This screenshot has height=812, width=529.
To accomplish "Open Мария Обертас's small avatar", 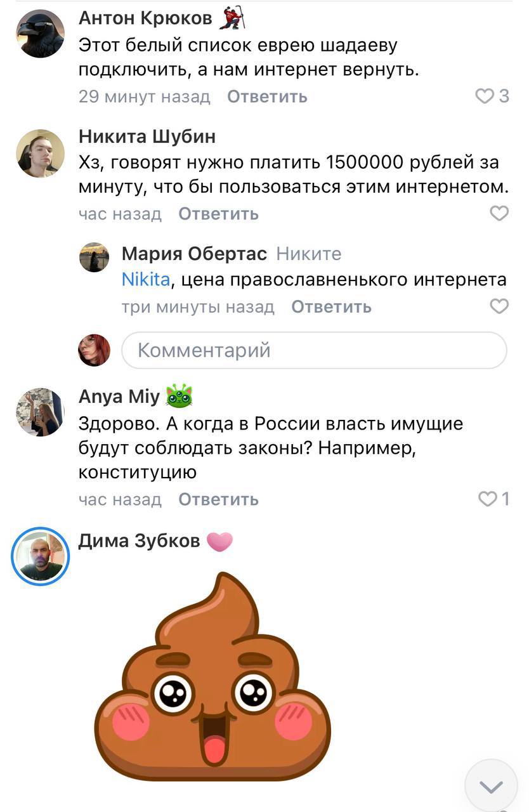I will (95, 258).
